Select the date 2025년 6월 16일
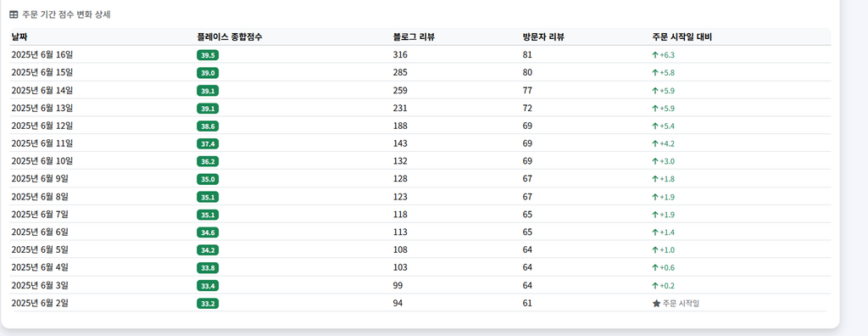 click(x=42, y=55)
